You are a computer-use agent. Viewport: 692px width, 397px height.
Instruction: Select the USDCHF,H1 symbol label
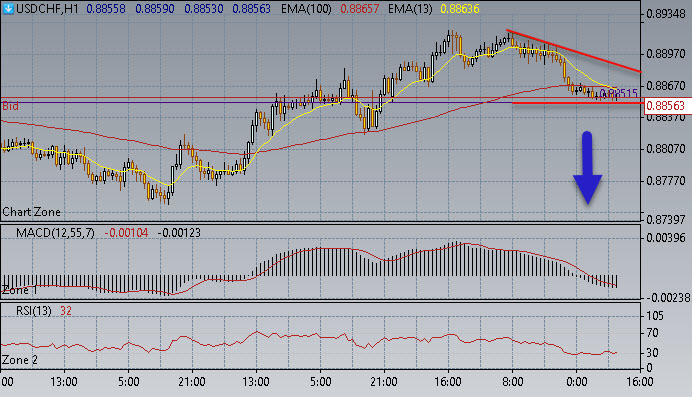(x=47, y=9)
